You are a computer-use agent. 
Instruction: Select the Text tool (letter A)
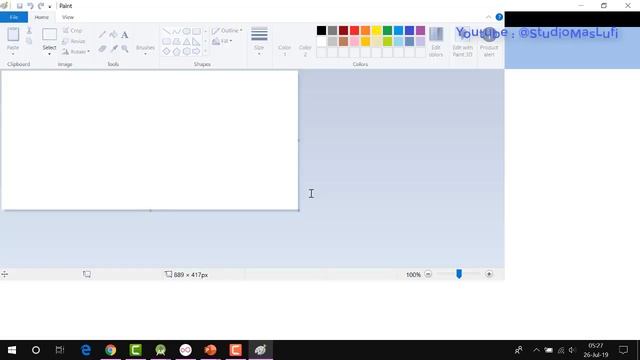point(124,35)
